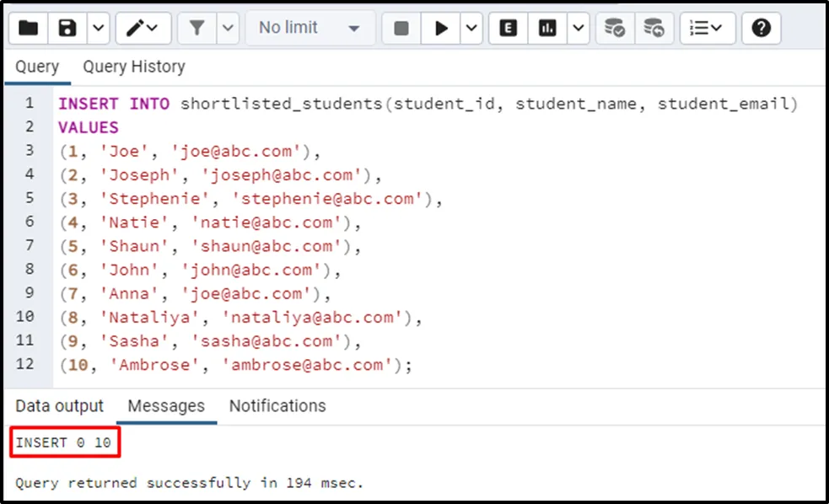Click the Help question mark icon
Image resolution: width=829 pixels, height=504 pixels.
click(761, 28)
